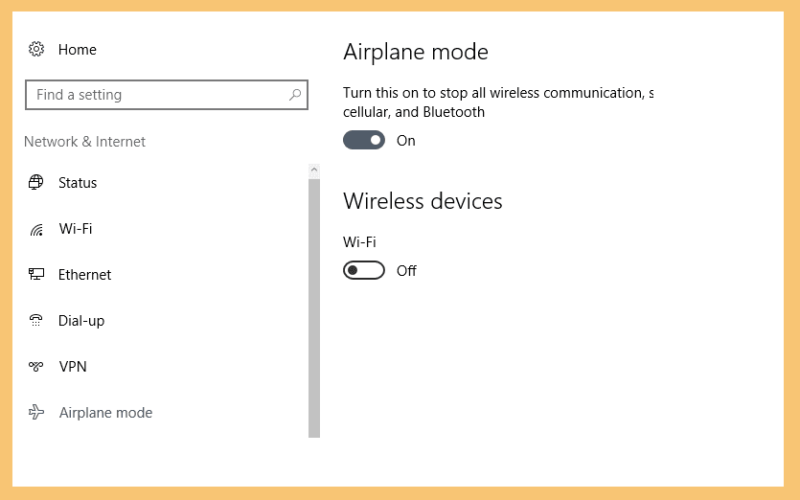Viewport: 800px width, 500px height.
Task: Go to Settings Home
Action: [x=77, y=49]
